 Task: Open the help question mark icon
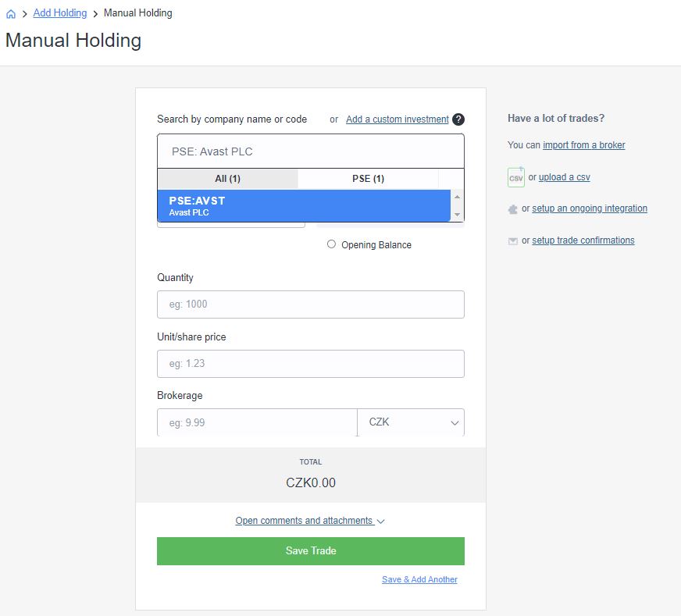[458, 119]
